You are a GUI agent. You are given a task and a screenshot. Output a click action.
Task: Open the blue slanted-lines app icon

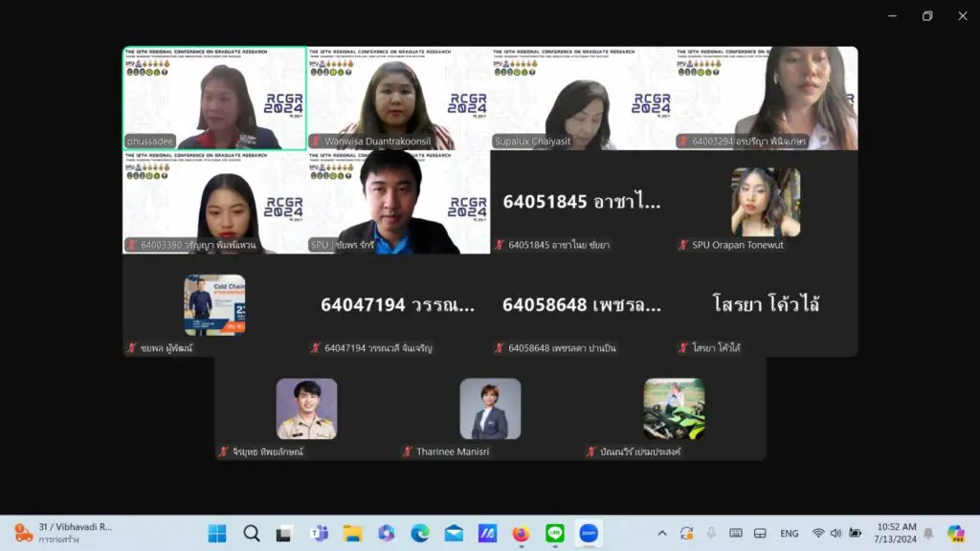487,534
